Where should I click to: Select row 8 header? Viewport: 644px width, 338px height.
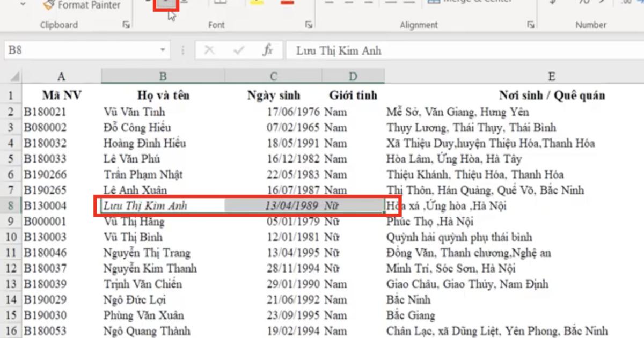(10, 206)
